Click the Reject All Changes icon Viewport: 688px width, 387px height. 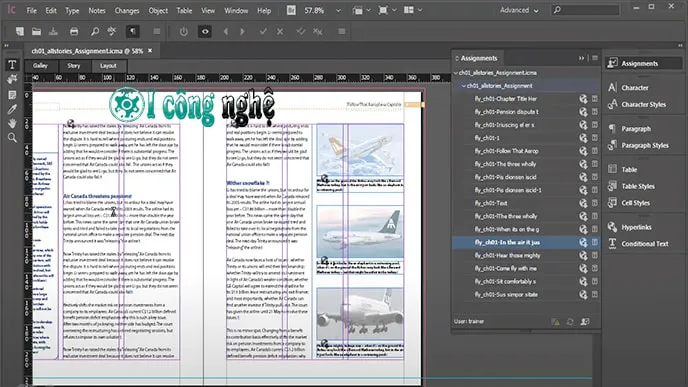coord(318,32)
